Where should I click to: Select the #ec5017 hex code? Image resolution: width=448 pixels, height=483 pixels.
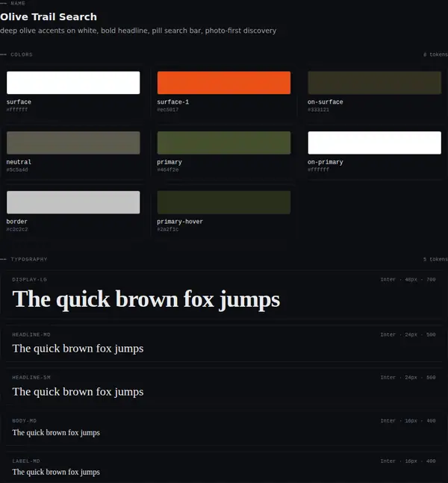168,110
